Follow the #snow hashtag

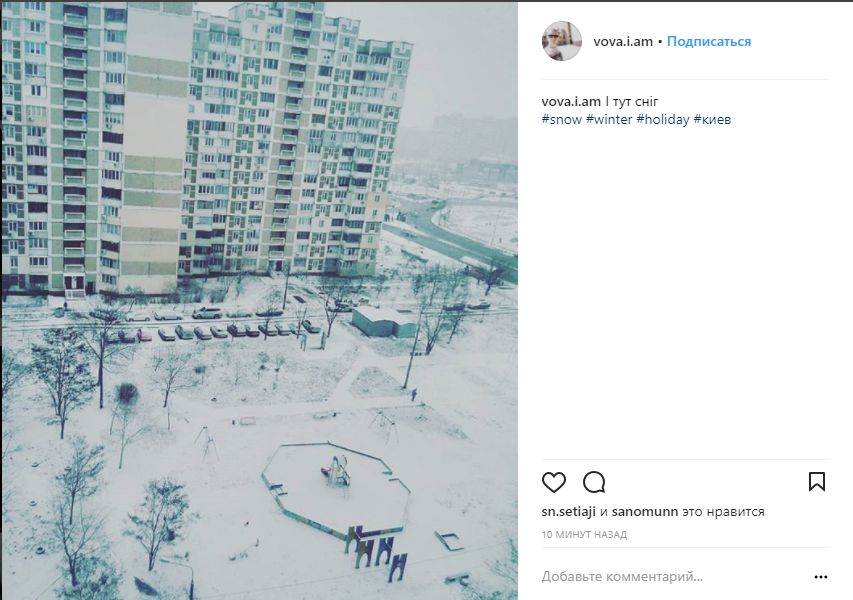(x=561, y=119)
